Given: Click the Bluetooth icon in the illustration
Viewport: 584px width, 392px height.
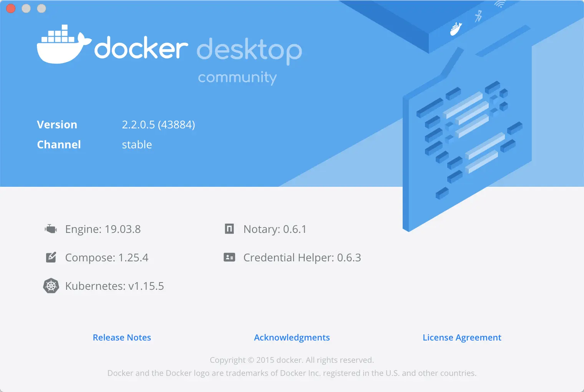Looking at the screenshot, I should click(478, 16).
